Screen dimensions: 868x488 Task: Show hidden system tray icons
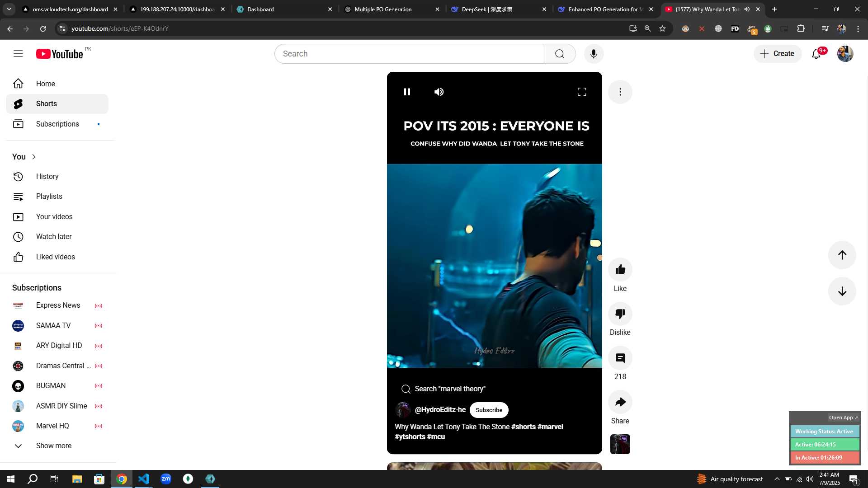(777, 479)
